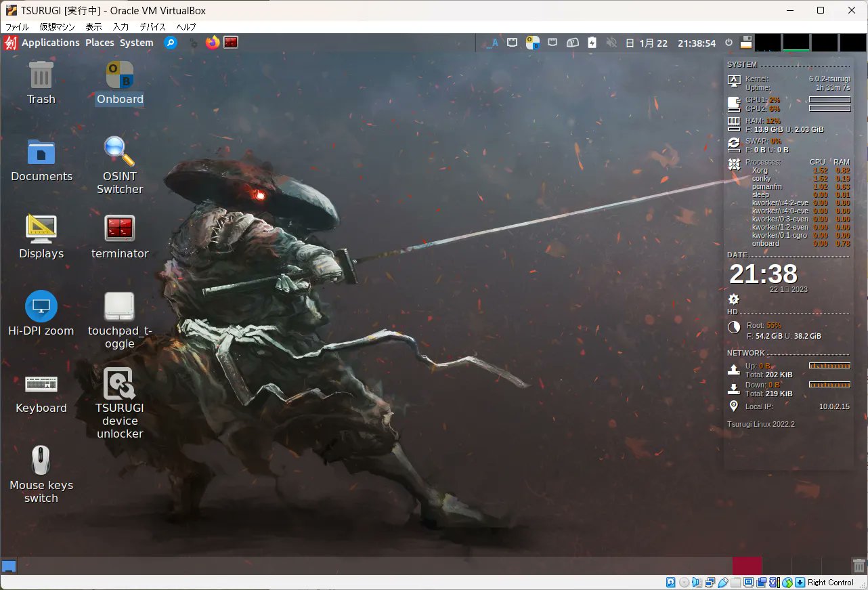The width and height of the screenshot is (868, 590).
Task: Open the 表示 menu in VirtualBox
Action: click(93, 27)
